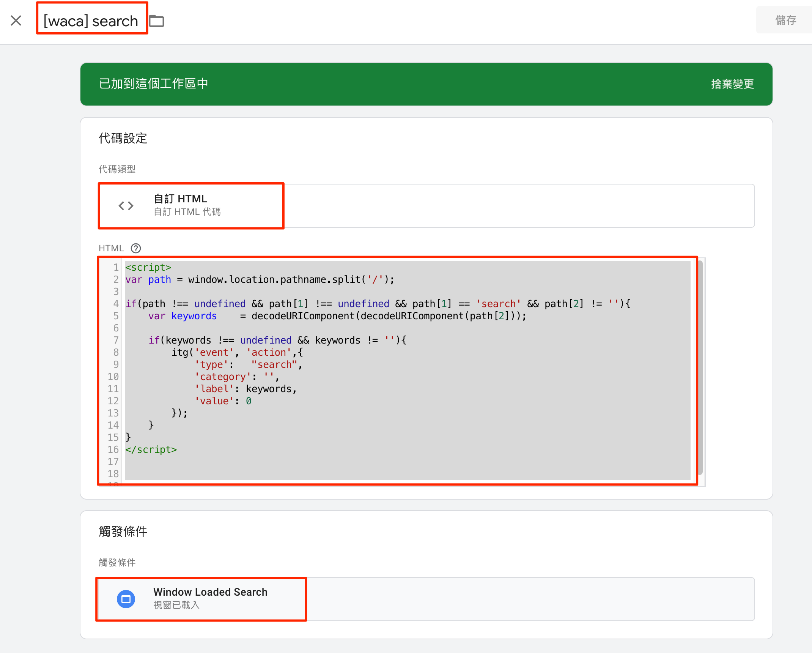Click line 2 of the code with var path

(260, 280)
